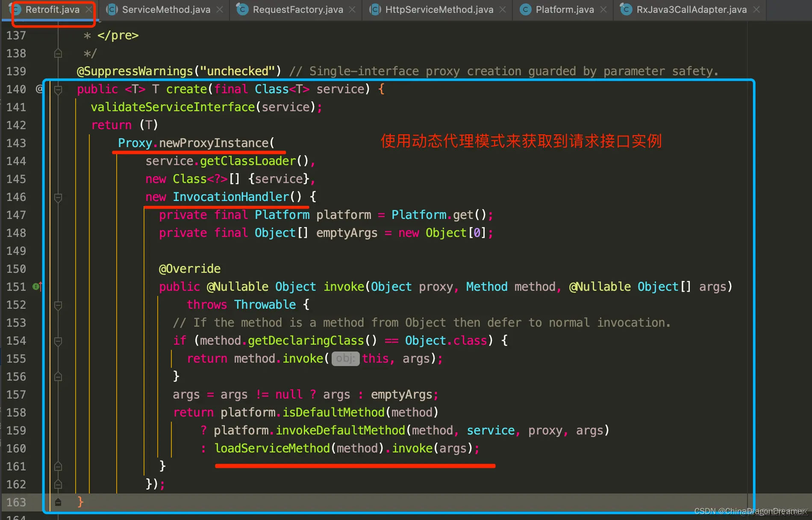This screenshot has width=812, height=520.
Task: Click the RxJava3CallAdapter.java class file icon
Action: pos(626,9)
